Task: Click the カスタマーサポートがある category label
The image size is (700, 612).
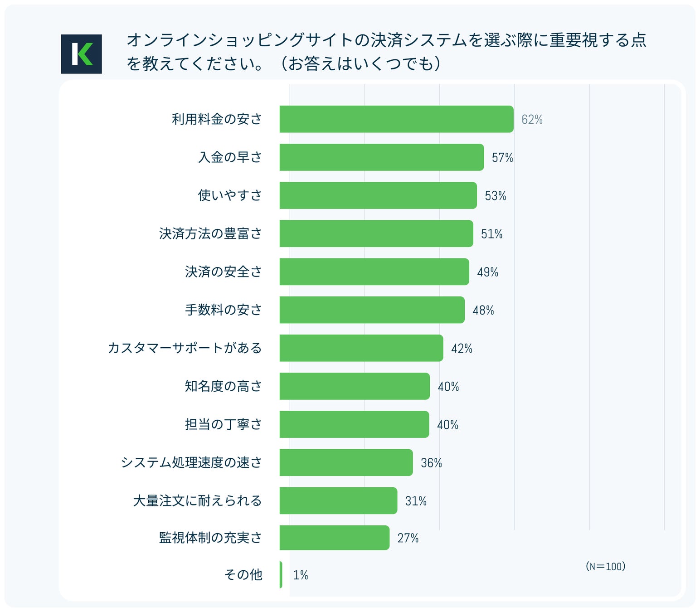Action: [x=185, y=348]
